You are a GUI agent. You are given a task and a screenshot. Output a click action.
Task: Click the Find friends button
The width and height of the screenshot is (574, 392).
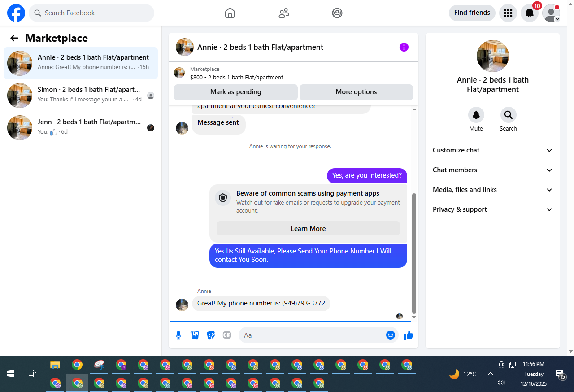[x=472, y=13]
